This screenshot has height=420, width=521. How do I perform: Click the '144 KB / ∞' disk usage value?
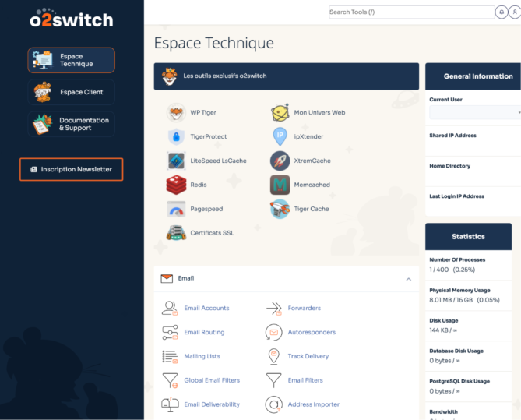443,330
